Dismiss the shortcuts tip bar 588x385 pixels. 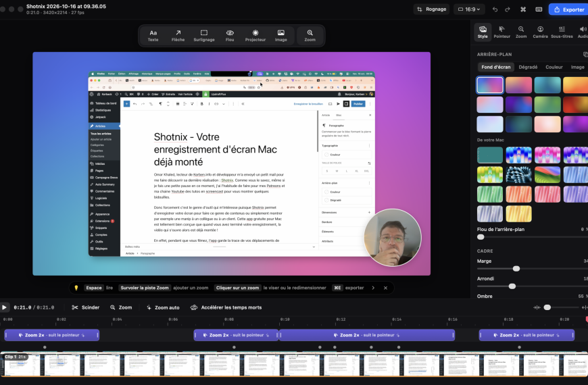pyautogui.click(x=385, y=288)
